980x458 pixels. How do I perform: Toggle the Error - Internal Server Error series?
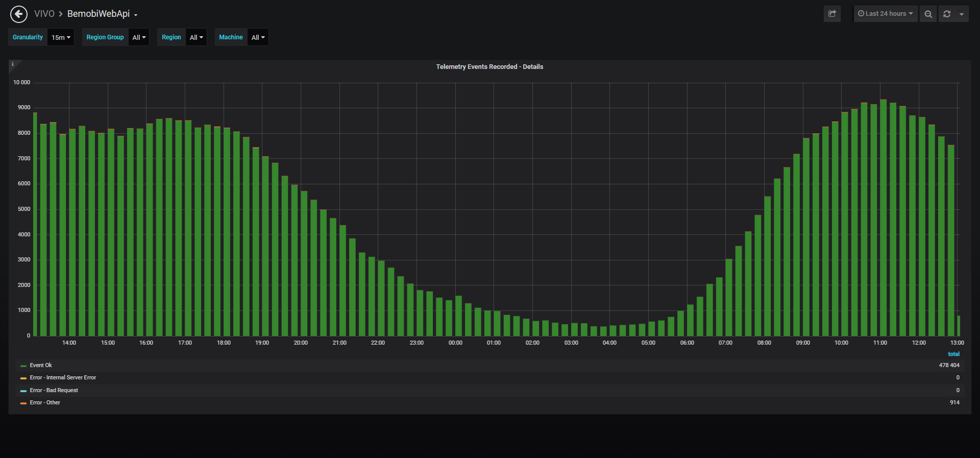(63, 377)
